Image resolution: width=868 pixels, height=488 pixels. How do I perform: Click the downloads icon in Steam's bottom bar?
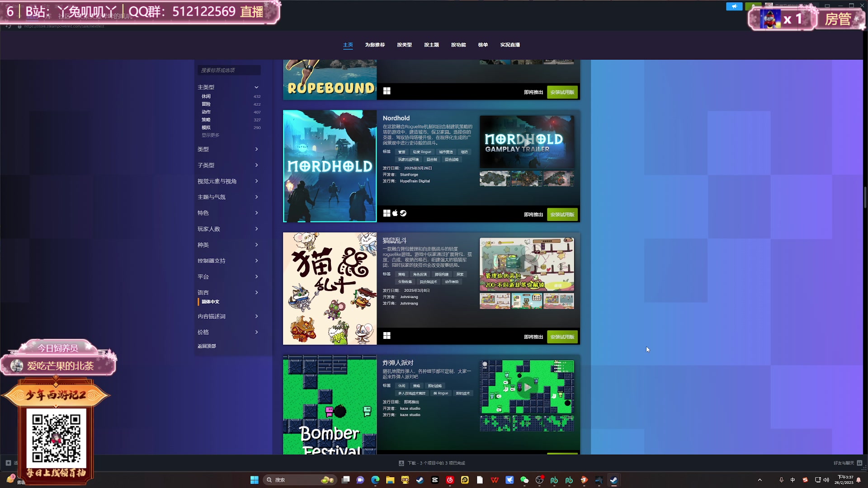click(401, 463)
